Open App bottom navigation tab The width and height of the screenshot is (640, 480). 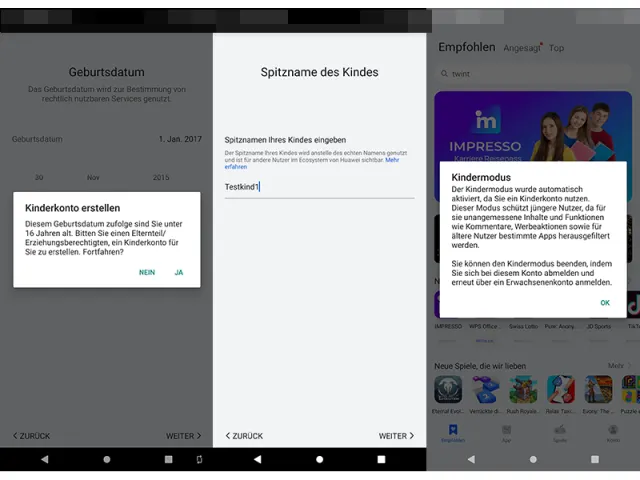pos(506,433)
